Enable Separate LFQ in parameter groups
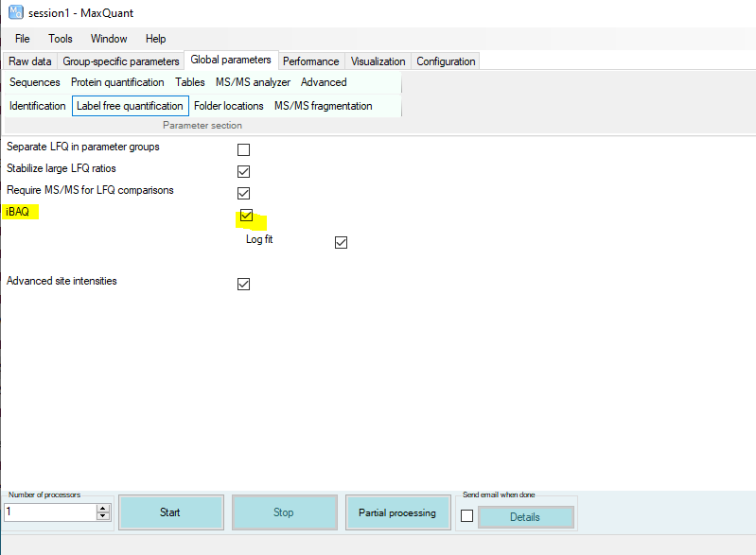Image resolution: width=756 pixels, height=555 pixels. pos(243,149)
